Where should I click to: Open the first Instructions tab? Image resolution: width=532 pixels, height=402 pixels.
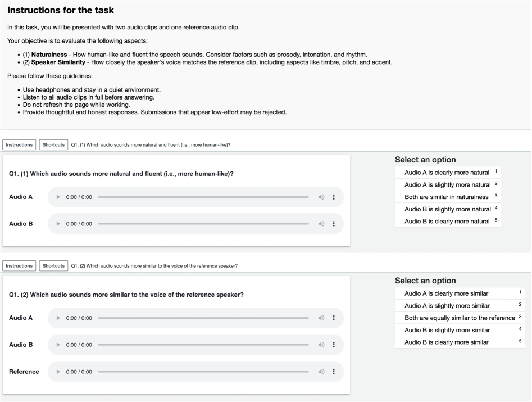20,144
